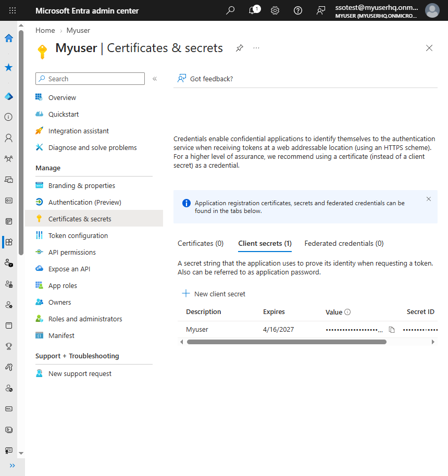Viewport: 448px width, 476px height.
Task: Select the Client secrets (1) tab
Action: 265,243
